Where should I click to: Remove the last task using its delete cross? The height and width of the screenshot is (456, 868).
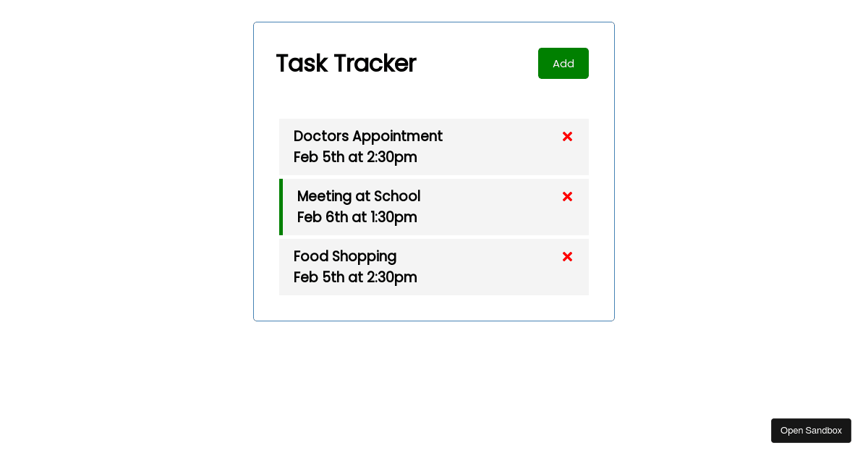pos(567,256)
